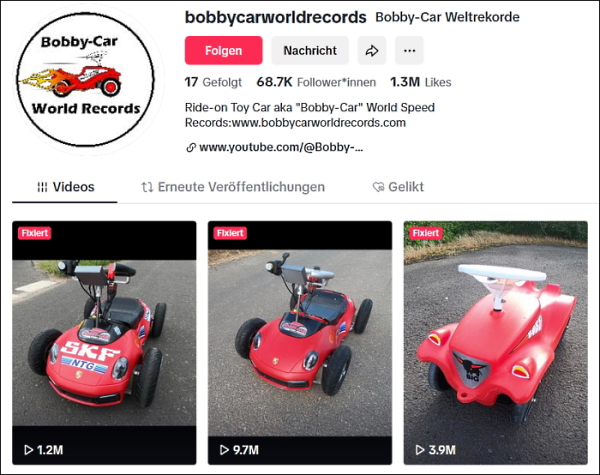The width and height of the screenshot is (600, 475).
Task: Open the pinned red BIG Bobby-Car video
Action: coord(496,343)
